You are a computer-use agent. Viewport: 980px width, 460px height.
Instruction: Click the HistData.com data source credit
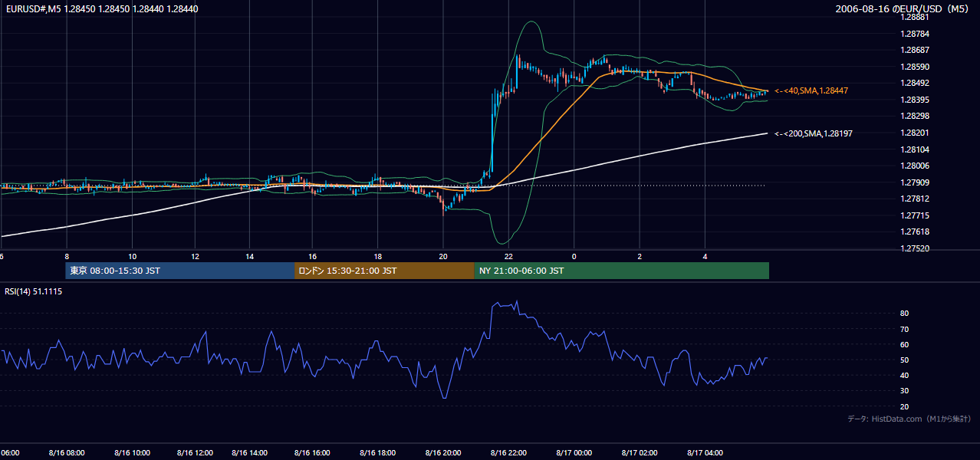pyautogui.click(x=909, y=419)
